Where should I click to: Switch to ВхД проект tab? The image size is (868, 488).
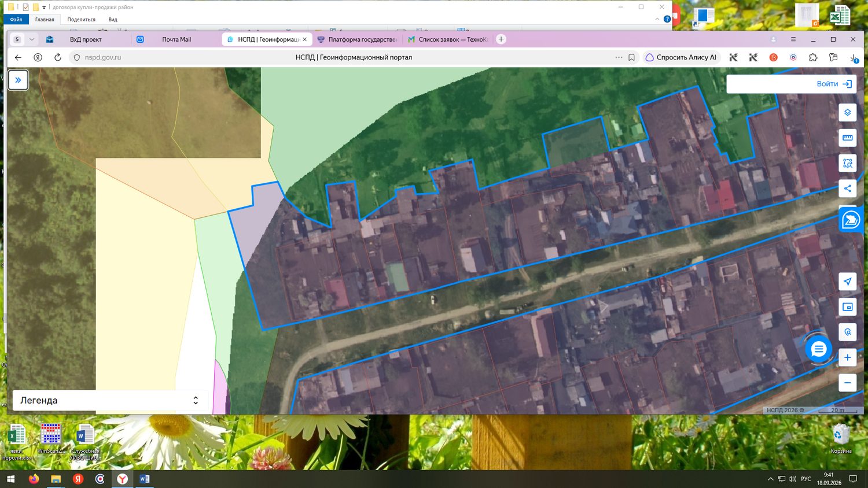[x=85, y=39]
